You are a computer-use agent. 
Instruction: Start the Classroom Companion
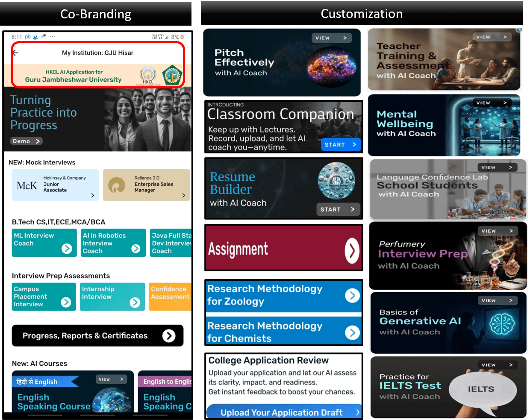coord(341,145)
